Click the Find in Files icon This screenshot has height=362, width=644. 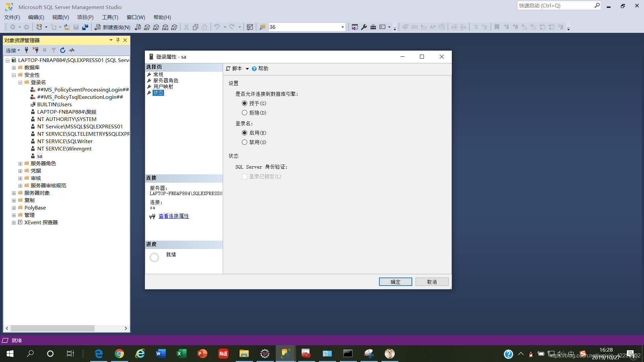click(x=262, y=27)
